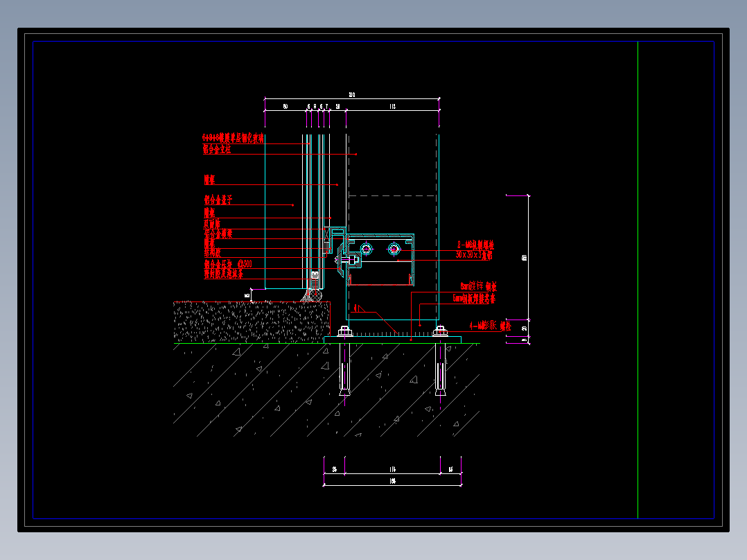This screenshot has width=747, height=560.
Task: Select the left expansion anchor bolt nut
Action: 344,331
